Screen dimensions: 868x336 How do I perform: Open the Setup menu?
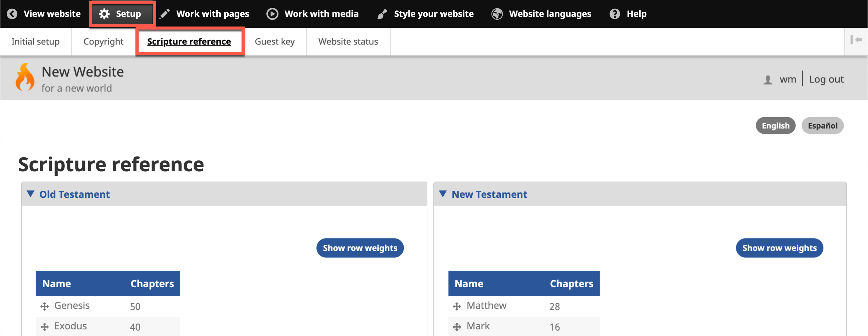coord(121,14)
